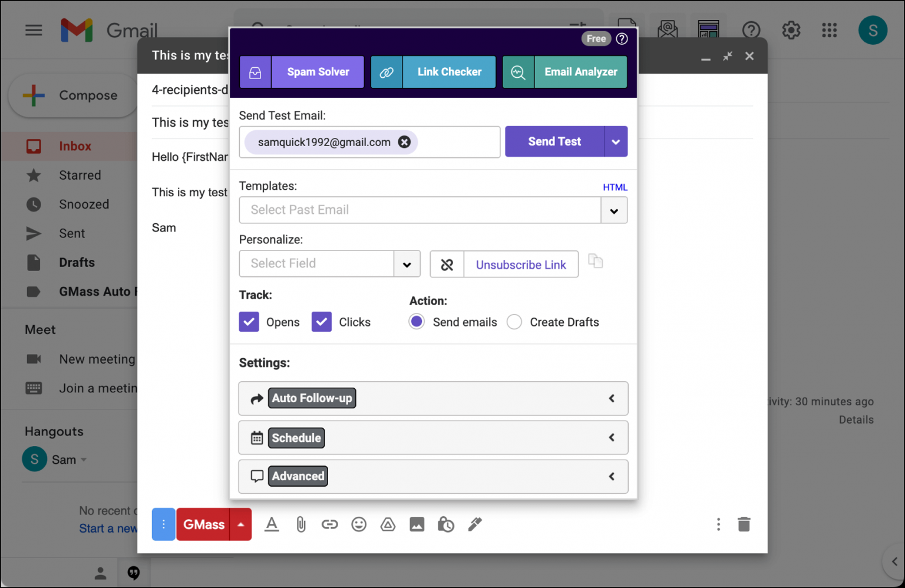
Task: Select the Create Drafts action
Action: 514,322
